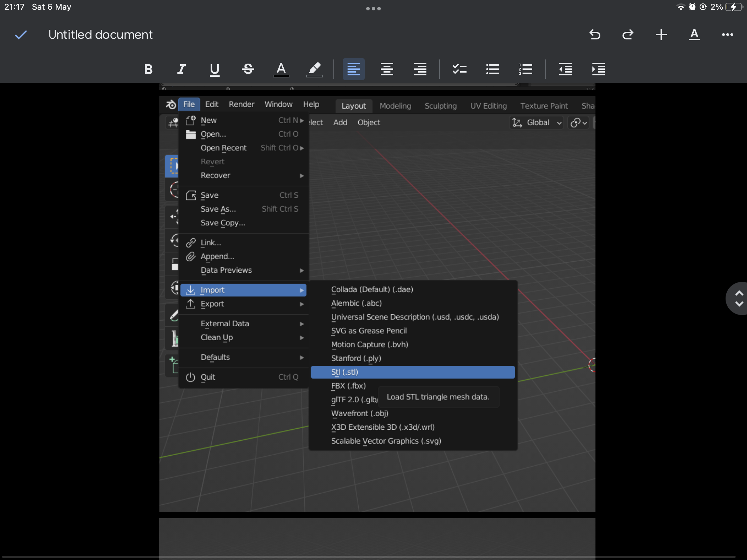Insert a bulleted list
This screenshot has width=747, height=560.
click(492, 69)
